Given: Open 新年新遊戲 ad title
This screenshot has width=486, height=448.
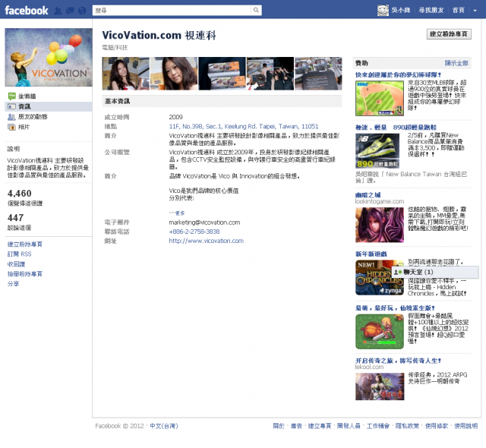Looking at the screenshot, I should pos(371,254).
